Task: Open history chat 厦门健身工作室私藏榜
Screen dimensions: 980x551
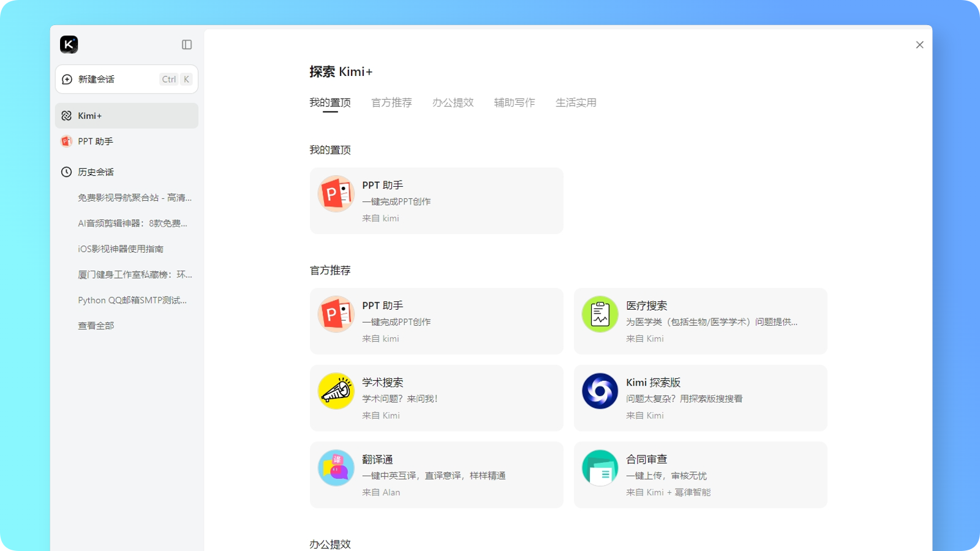Action: (135, 275)
